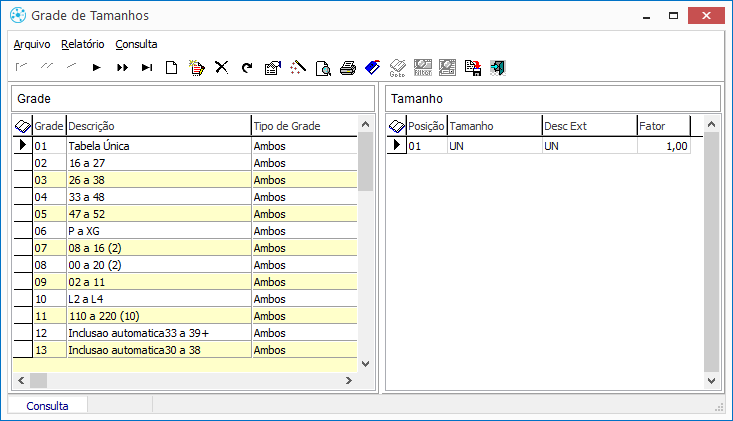The width and height of the screenshot is (733, 421).
Task: Click the save export disk icon
Action: [473, 68]
